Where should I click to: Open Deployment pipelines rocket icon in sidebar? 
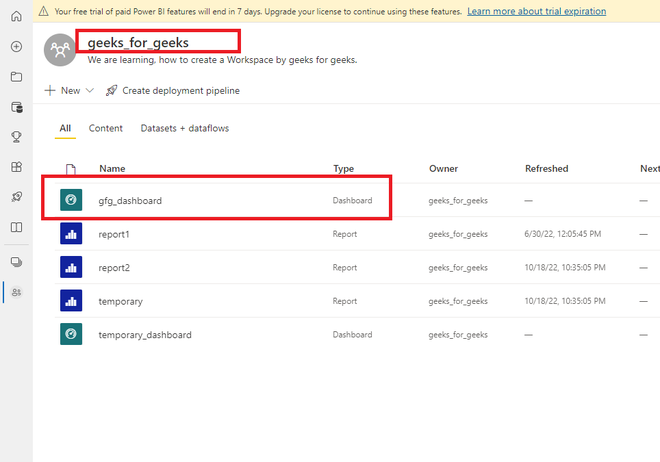[16, 197]
